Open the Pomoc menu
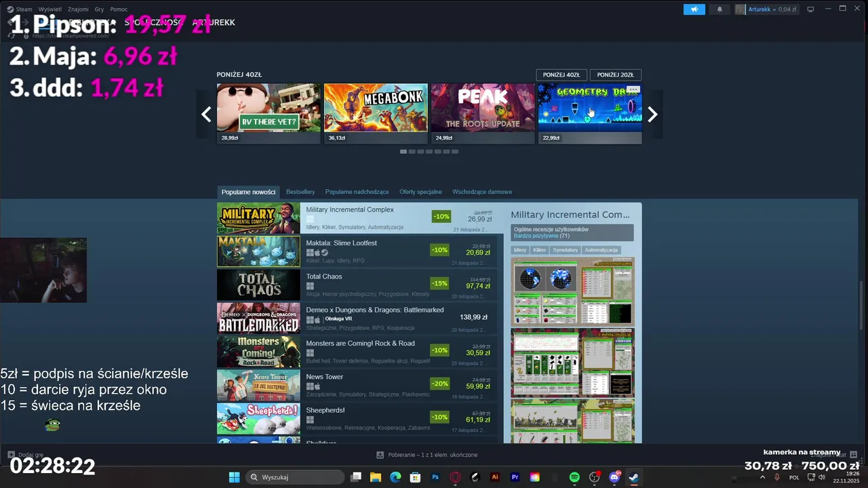 tap(119, 9)
